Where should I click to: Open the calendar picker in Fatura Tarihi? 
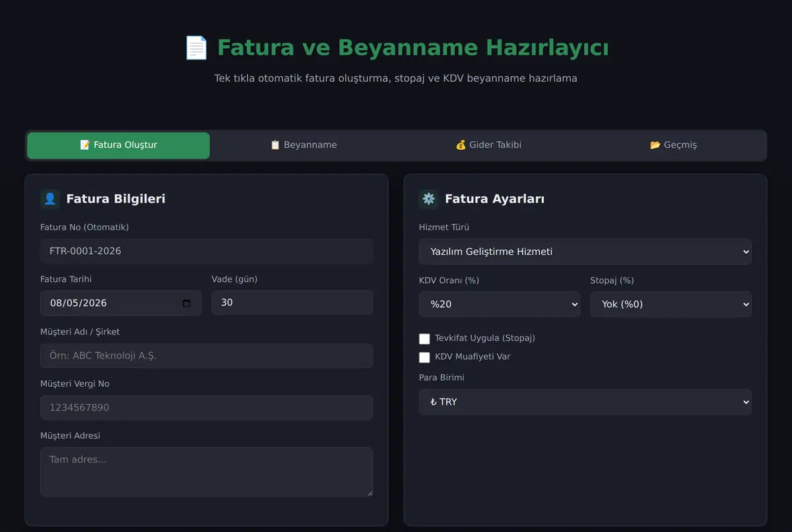186,304
